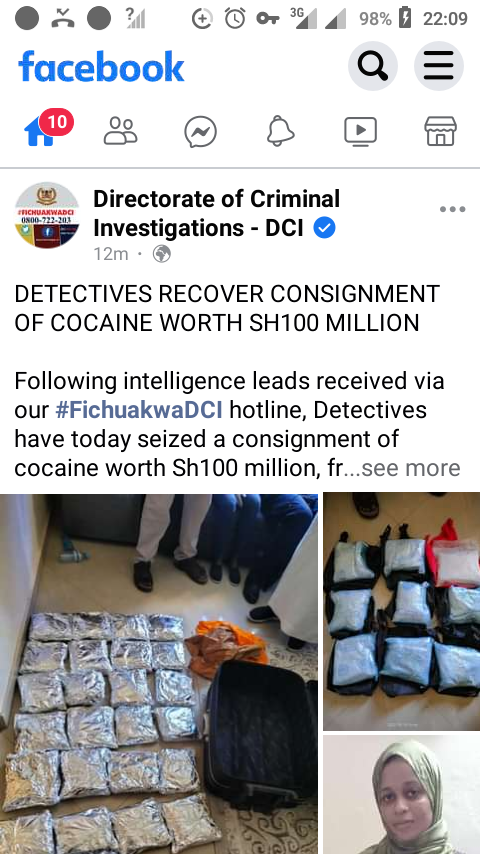Open the Watch video icon
The height and width of the screenshot is (854, 480).
point(361,131)
